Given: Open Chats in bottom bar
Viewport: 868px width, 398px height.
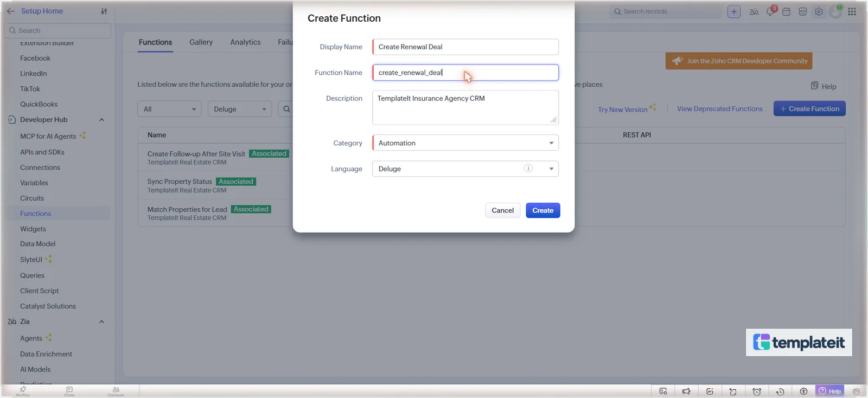Looking at the screenshot, I should [x=69, y=391].
